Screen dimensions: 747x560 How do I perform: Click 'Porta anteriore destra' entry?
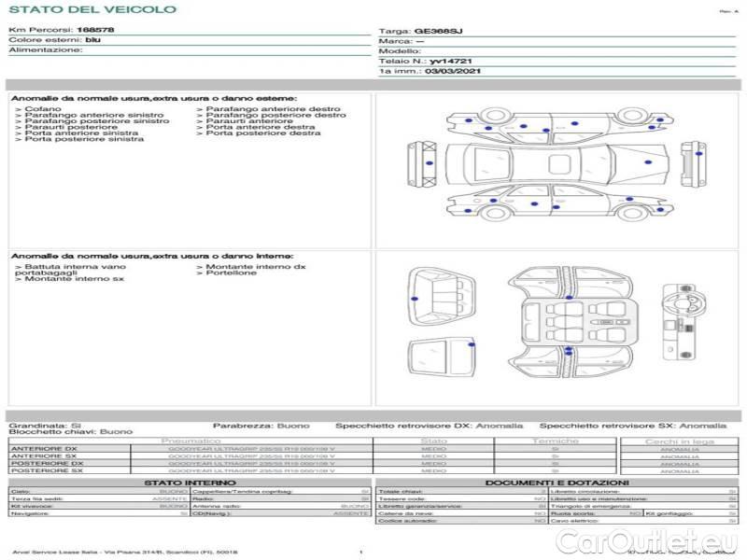tap(255, 127)
